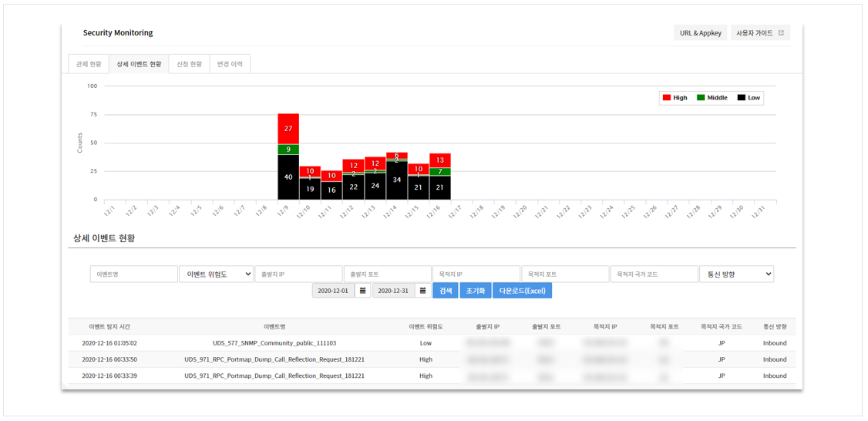Focus the 목적지 국가 코드 input field
Screen dimensions: 868x421
pyautogui.click(x=654, y=274)
